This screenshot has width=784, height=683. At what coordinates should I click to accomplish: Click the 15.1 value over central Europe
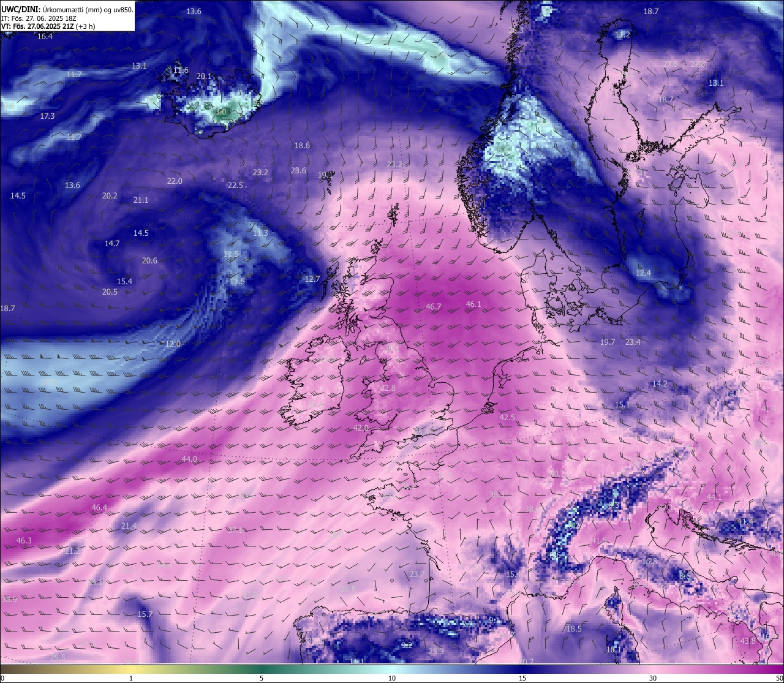[622, 405]
